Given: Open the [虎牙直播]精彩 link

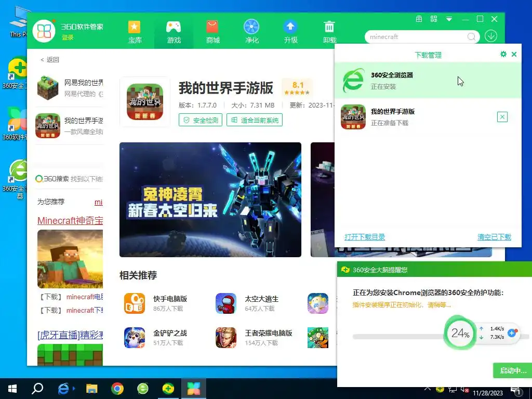Looking at the screenshot, I should pos(70,335).
